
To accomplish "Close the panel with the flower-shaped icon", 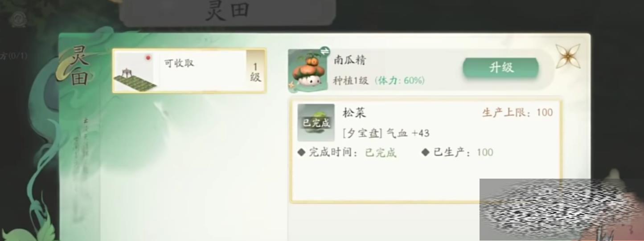I will pos(568,56).
